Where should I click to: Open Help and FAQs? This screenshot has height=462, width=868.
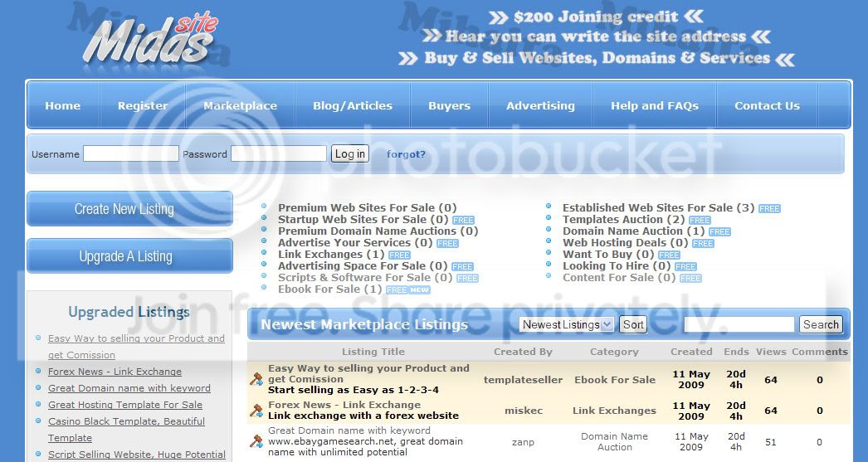coord(655,105)
